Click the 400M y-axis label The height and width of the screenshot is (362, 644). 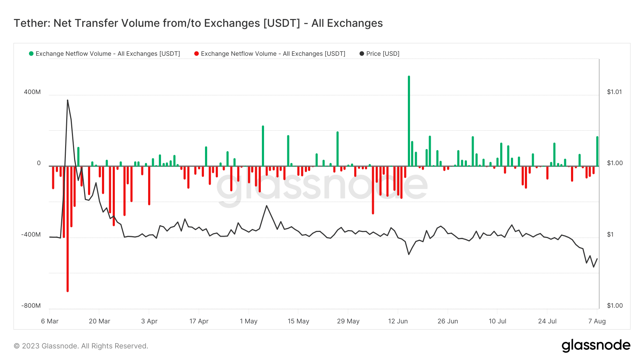tap(32, 92)
